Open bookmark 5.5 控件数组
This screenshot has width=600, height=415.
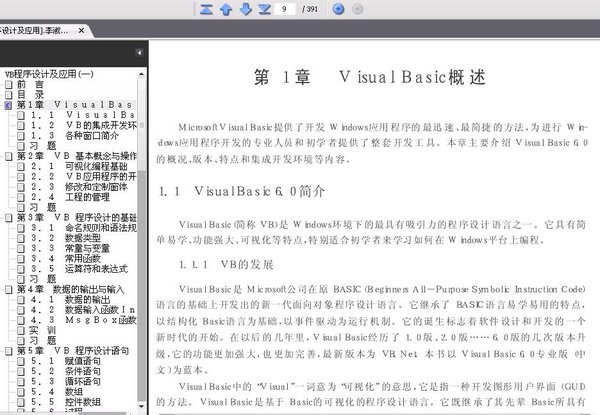(65, 402)
